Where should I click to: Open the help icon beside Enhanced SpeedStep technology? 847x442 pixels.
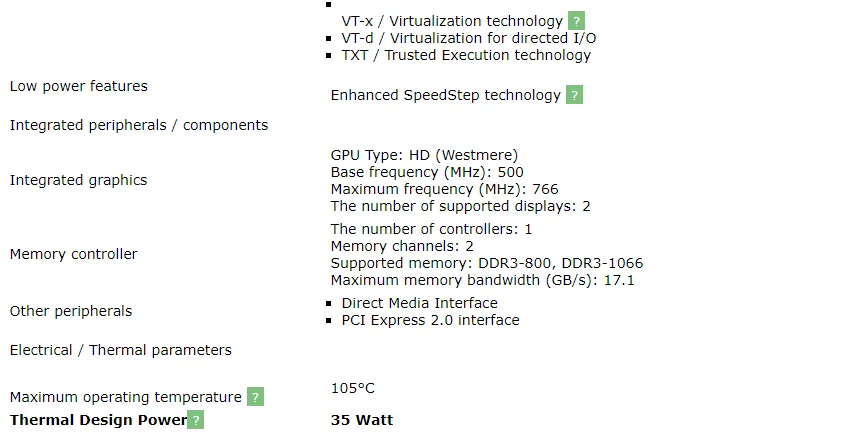point(574,95)
